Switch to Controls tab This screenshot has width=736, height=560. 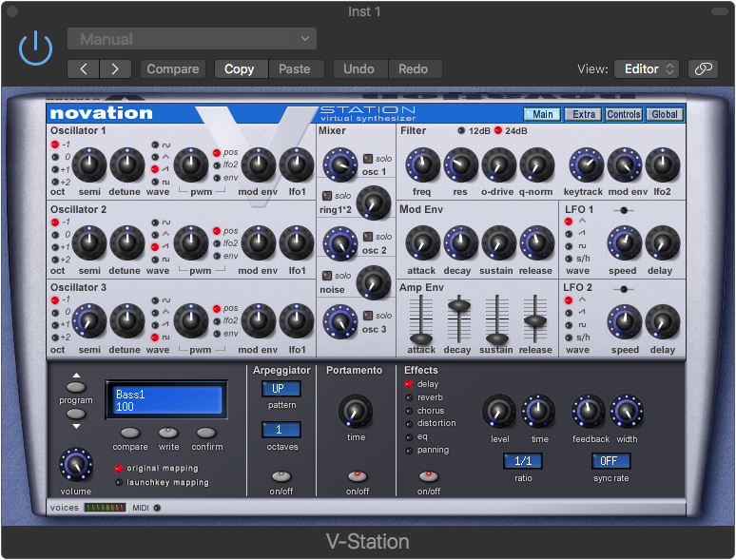624,114
